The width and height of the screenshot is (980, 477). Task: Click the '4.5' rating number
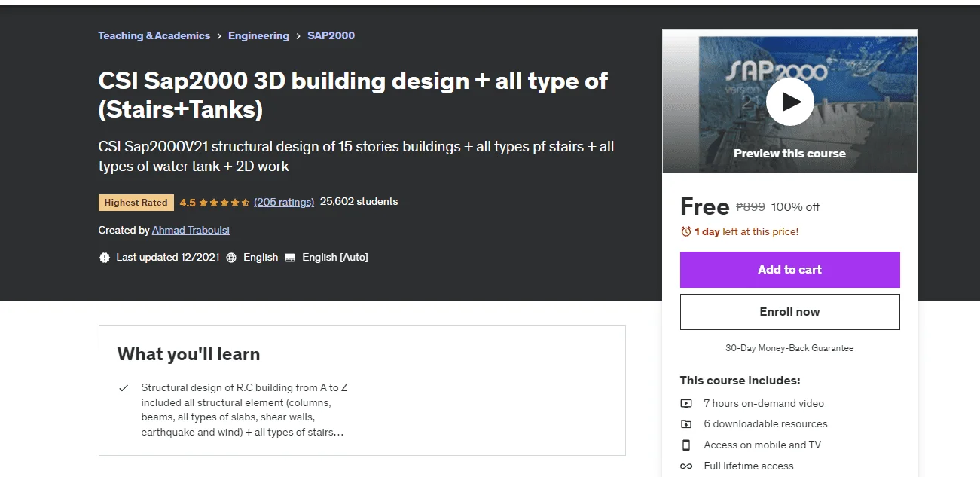click(188, 203)
